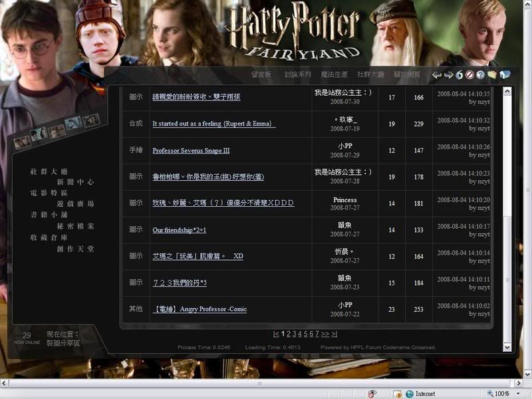
Task: Click the refresh swirl icon in forum toolbar
Action: point(460,74)
